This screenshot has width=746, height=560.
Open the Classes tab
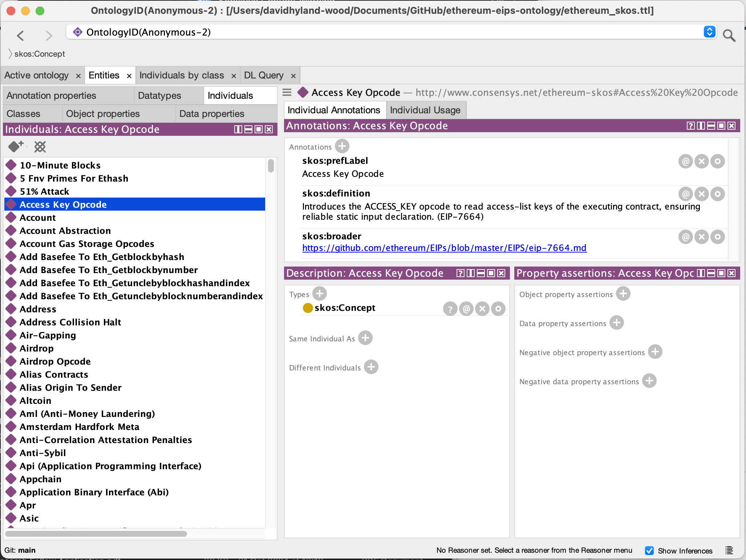(x=33, y=114)
